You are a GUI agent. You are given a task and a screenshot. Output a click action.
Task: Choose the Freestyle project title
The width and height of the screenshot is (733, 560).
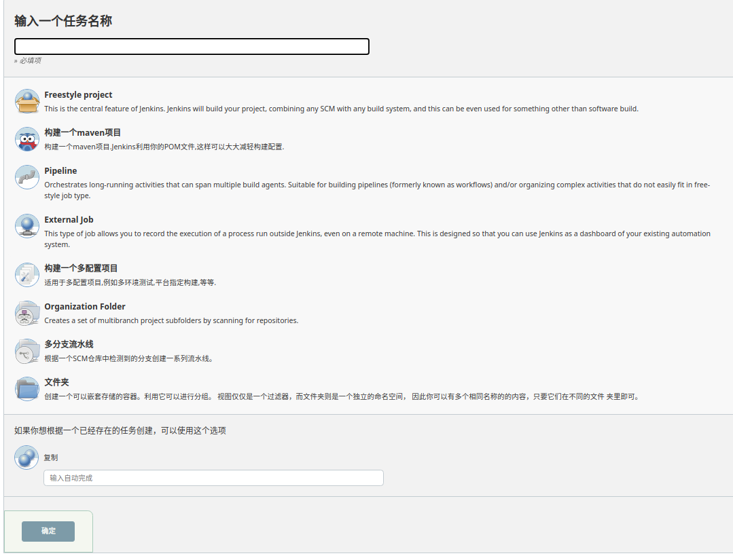pyautogui.click(x=78, y=95)
